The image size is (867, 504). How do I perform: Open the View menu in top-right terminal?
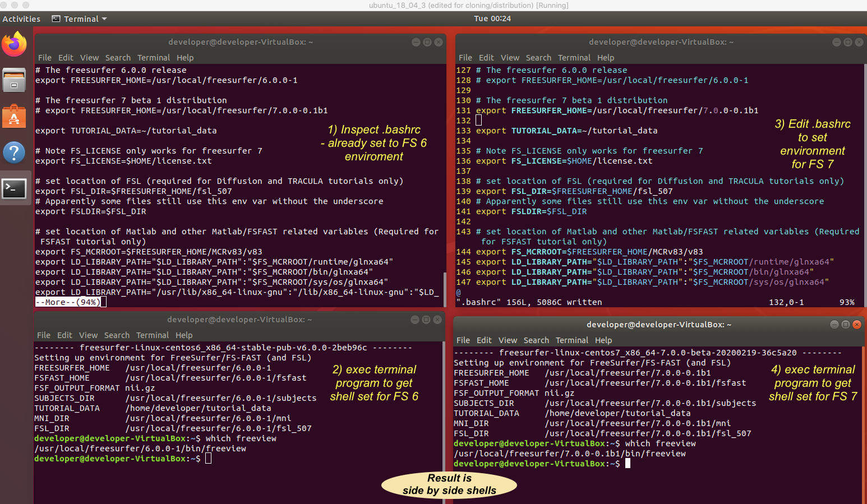click(x=509, y=58)
